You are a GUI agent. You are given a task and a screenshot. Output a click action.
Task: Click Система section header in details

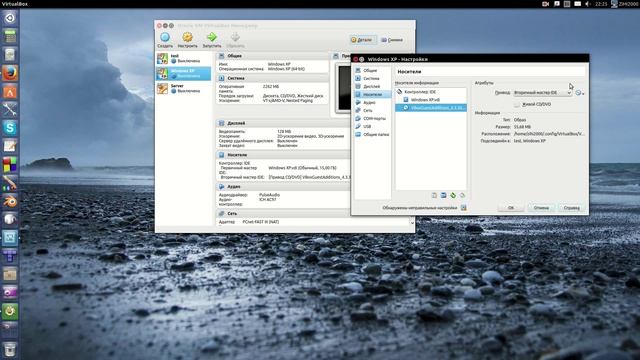(x=273, y=78)
